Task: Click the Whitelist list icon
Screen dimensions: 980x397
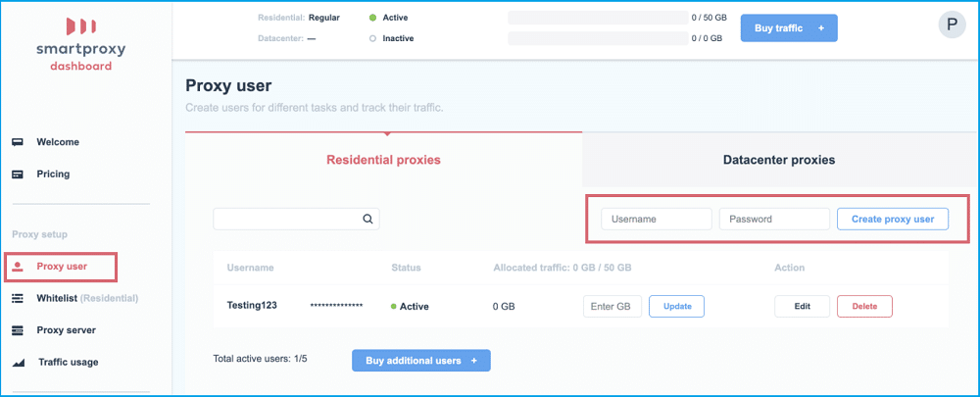Action: coord(18,298)
